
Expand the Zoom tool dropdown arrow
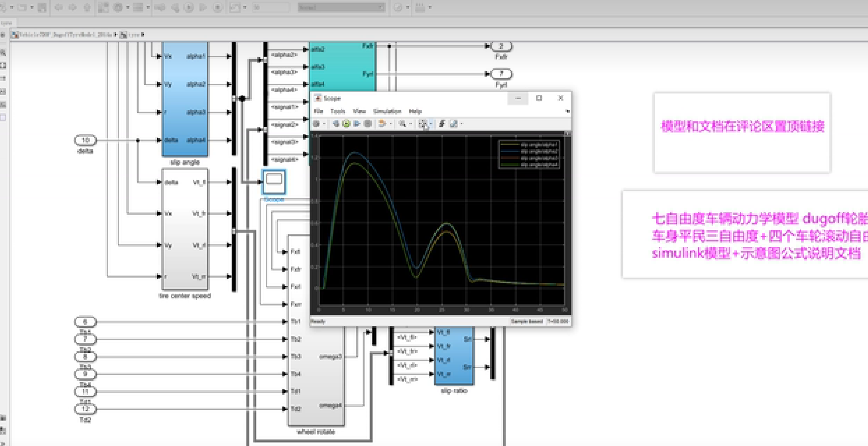(x=410, y=124)
